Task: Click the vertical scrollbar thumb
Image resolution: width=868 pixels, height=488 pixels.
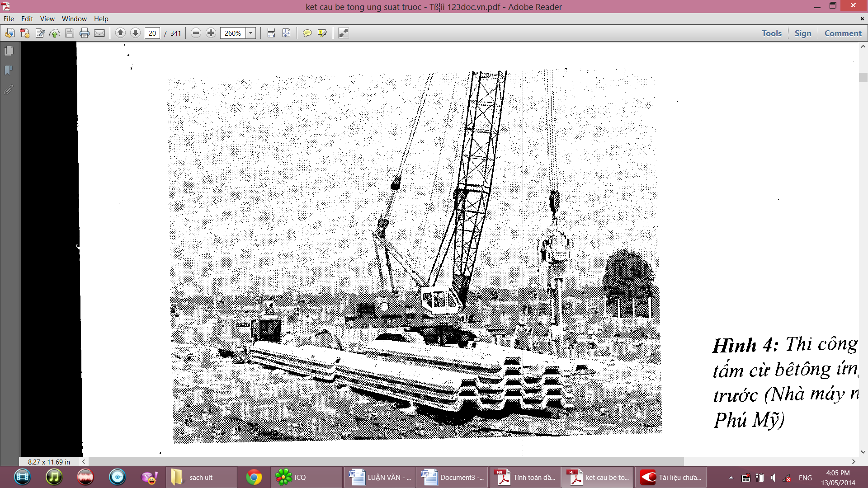Action: coord(863,77)
